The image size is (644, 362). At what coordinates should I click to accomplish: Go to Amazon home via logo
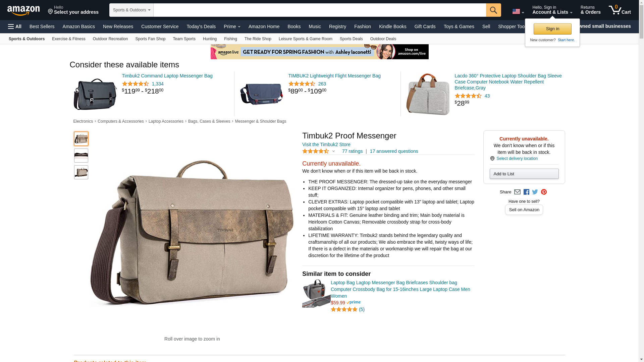coord(23,10)
